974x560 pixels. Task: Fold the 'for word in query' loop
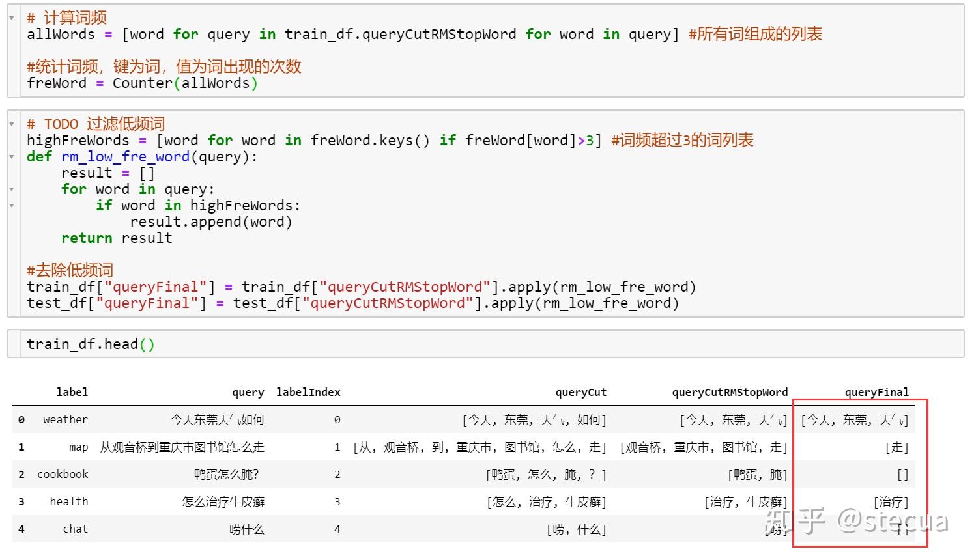click(12, 189)
